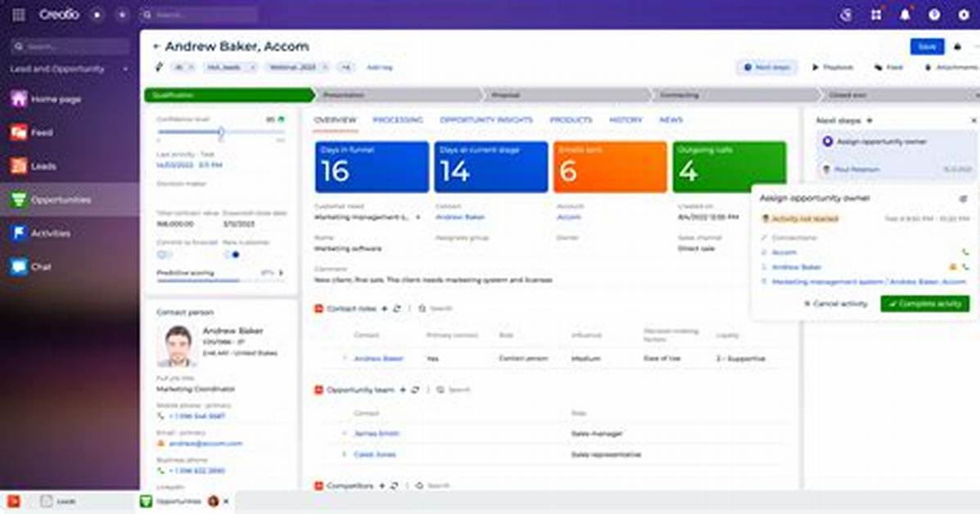980x514 pixels.
Task: Open the Chat section in sidebar
Action: [31, 267]
